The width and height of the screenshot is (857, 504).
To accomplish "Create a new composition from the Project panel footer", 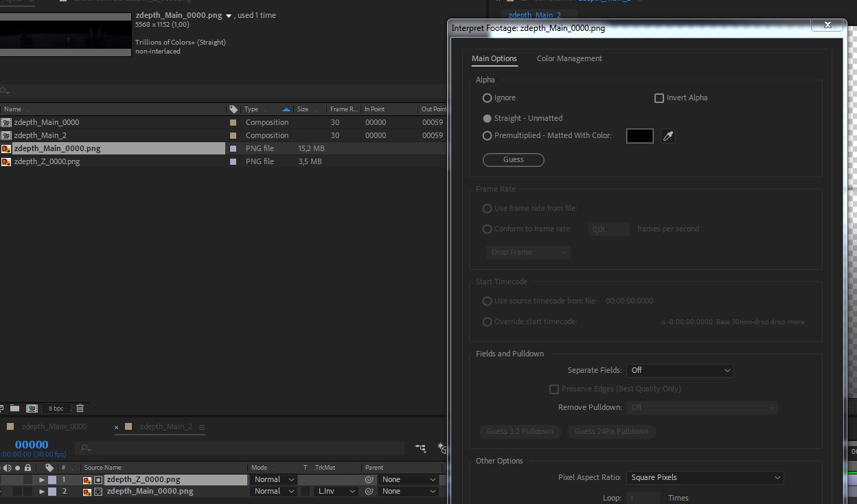I will (x=32, y=408).
